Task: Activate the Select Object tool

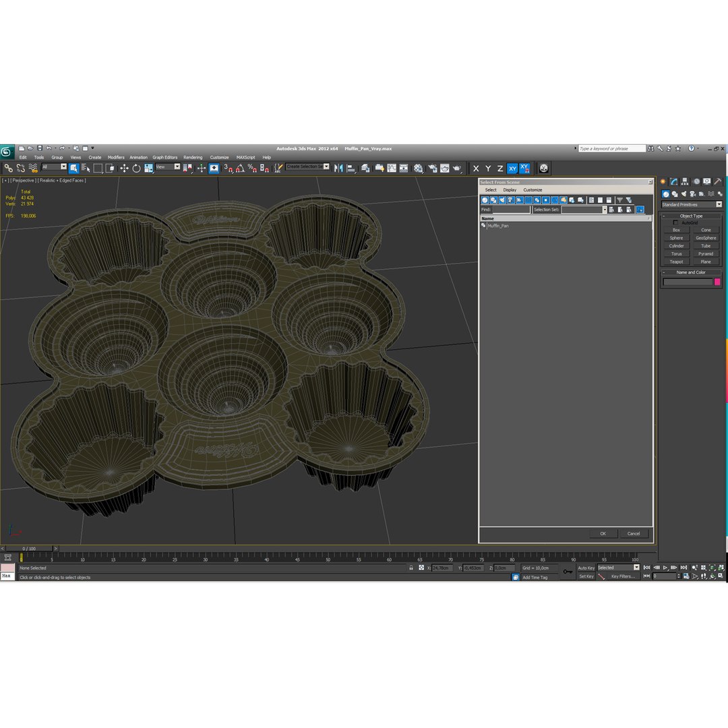Action: (x=73, y=168)
